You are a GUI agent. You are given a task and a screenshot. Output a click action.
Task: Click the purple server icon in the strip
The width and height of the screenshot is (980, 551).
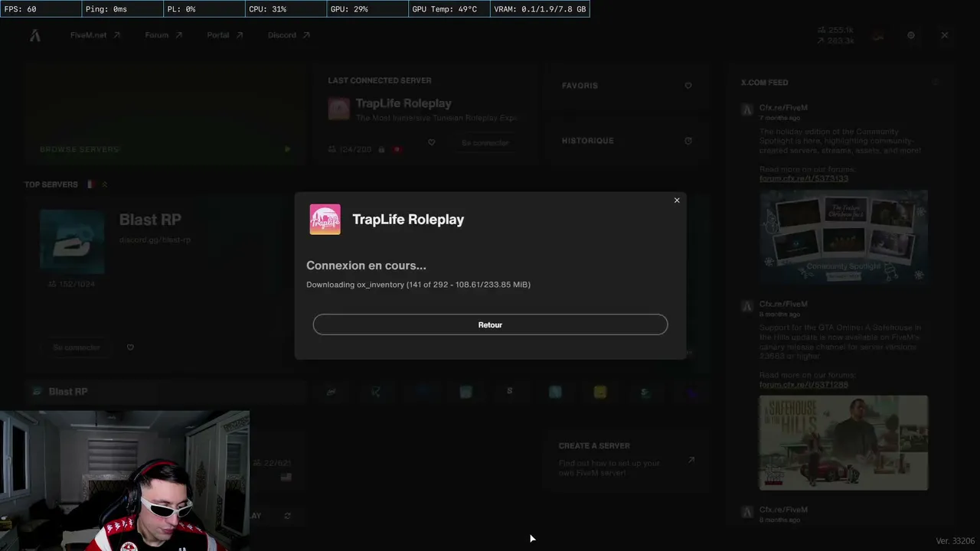692,392
